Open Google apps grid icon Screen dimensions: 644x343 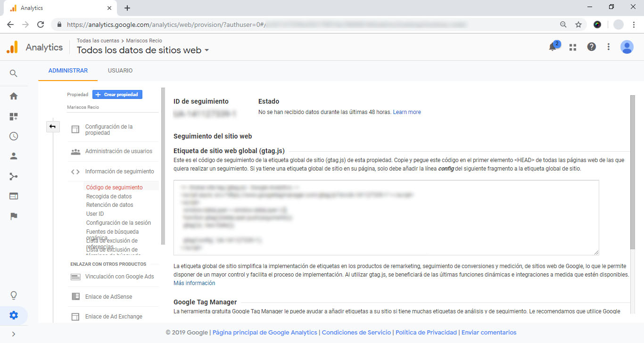[573, 47]
